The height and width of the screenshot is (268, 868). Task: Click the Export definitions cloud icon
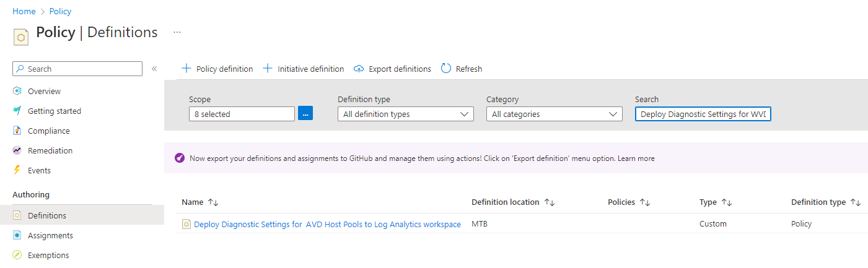(x=359, y=69)
